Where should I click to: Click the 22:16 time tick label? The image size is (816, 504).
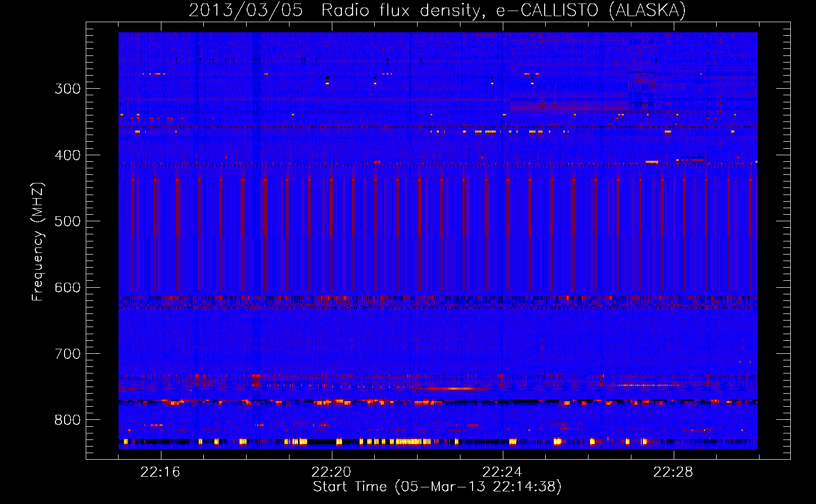pyautogui.click(x=160, y=472)
